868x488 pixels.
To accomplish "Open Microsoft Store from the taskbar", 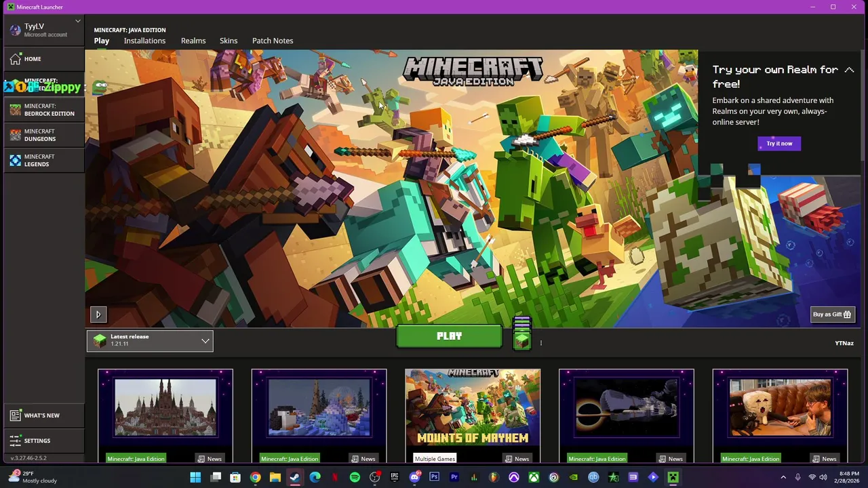I will 235,477.
